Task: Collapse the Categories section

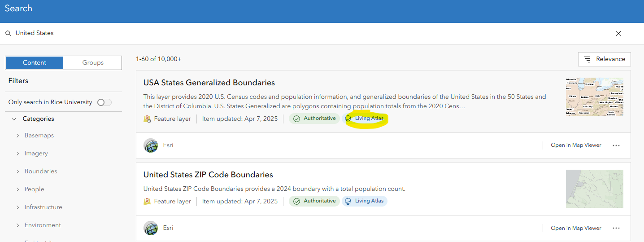Action: (x=14, y=119)
